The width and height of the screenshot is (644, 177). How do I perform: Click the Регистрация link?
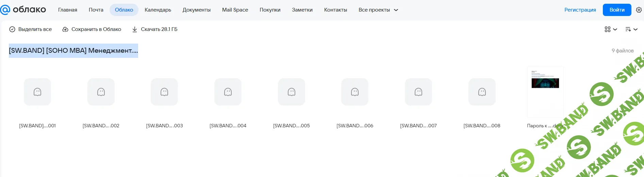click(580, 10)
